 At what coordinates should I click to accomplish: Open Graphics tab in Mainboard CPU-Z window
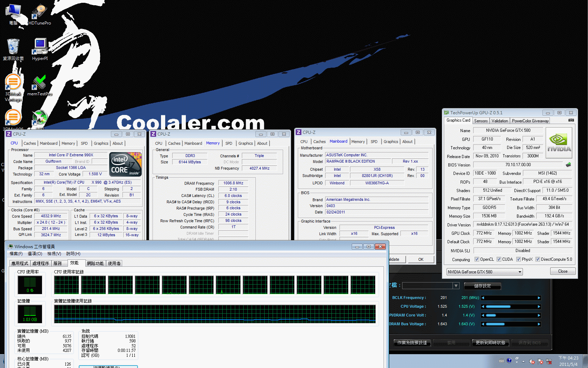pyautogui.click(x=391, y=142)
